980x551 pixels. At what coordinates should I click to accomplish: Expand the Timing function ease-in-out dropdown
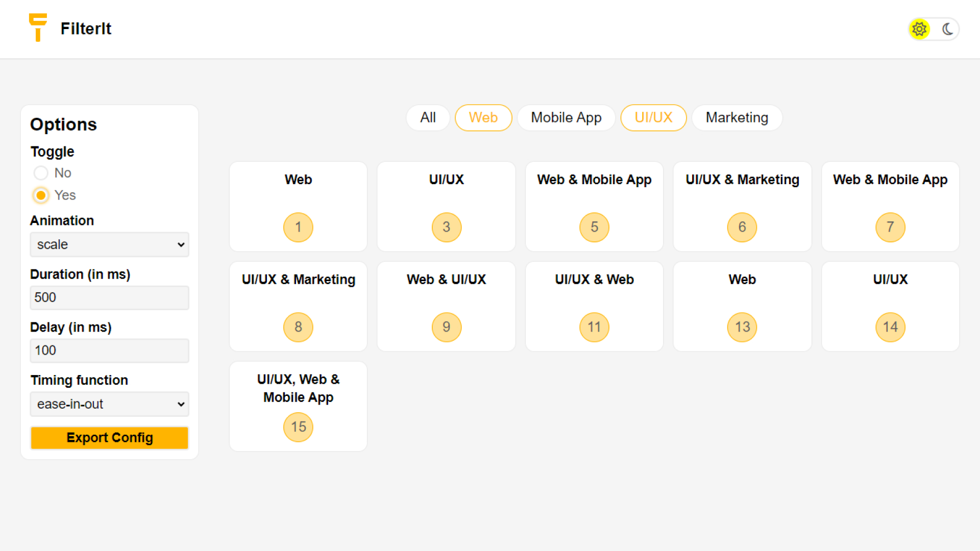click(109, 404)
